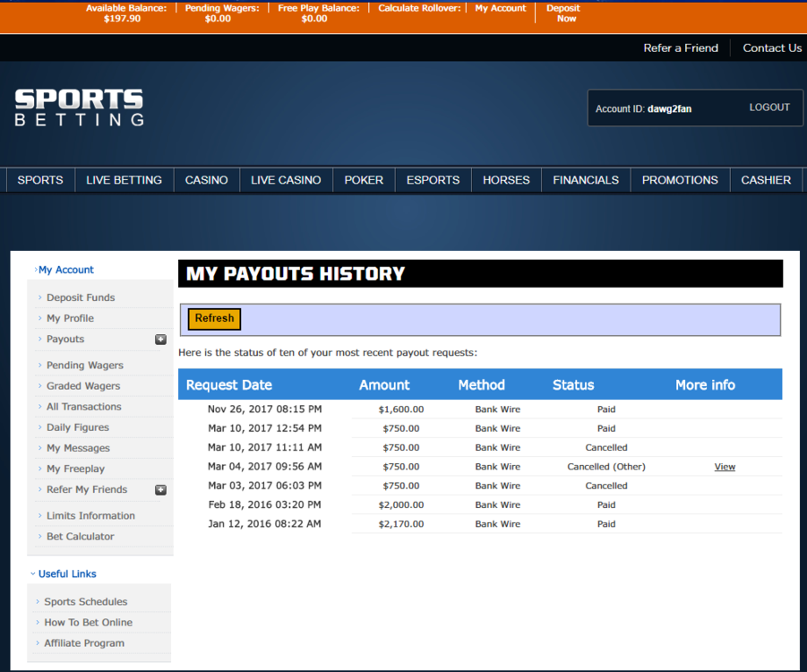Select the $2,170.00 payout amount
The image size is (807, 672).
[x=401, y=524]
